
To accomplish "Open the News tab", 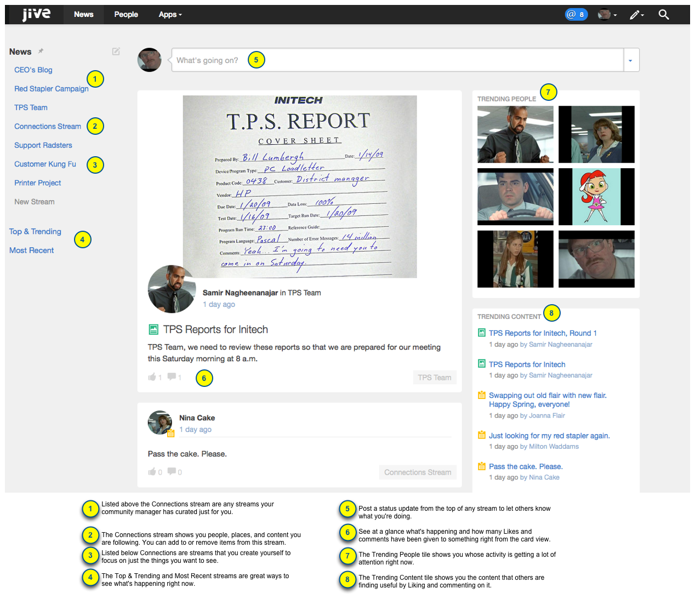I will (84, 14).
